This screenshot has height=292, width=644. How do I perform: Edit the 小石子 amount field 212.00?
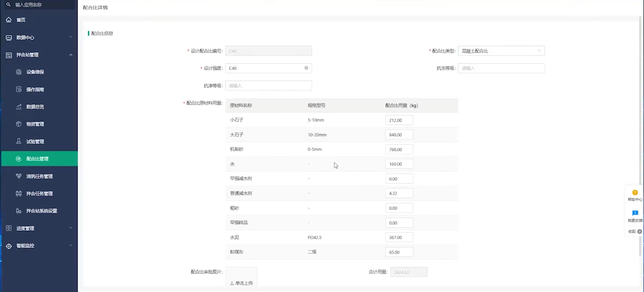tap(399, 120)
